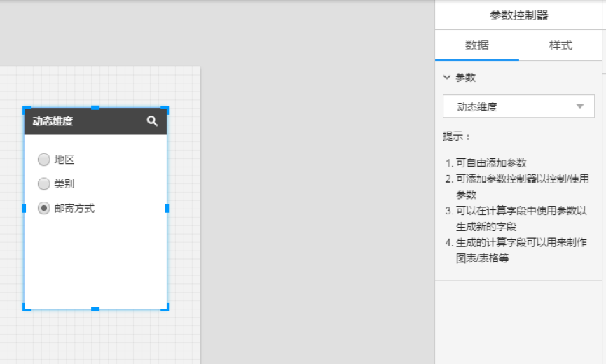Click the 参数控制器 panel title
This screenshot has height=364, width=606.
click(x=518, y=15)
